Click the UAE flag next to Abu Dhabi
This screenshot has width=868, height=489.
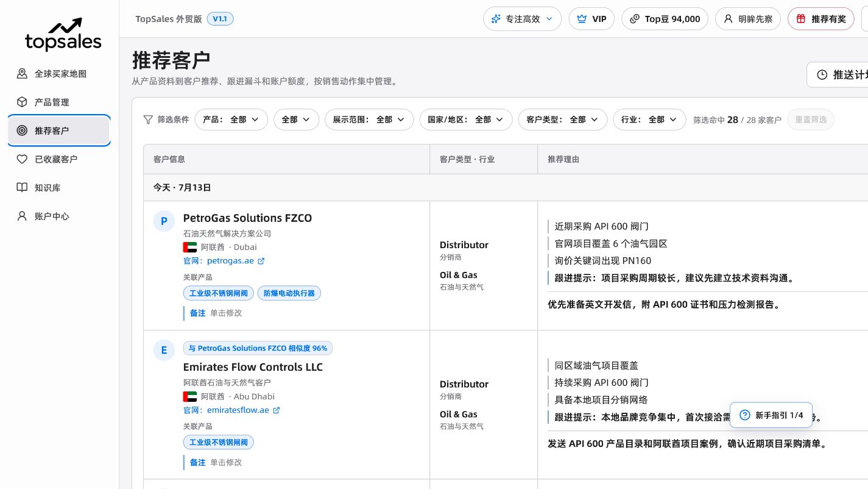tap(189, 396)
